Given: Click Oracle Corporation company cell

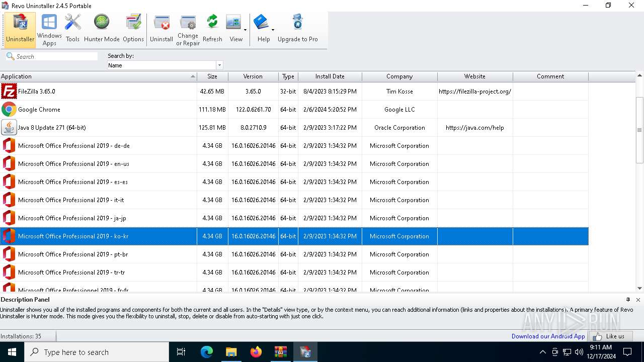Looking at the screenshot, I should (x=399, y=128).
